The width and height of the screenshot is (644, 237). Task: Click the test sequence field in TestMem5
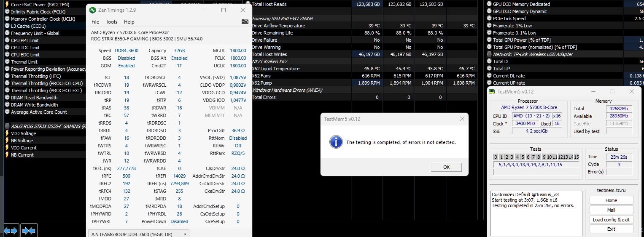[536, 165]
